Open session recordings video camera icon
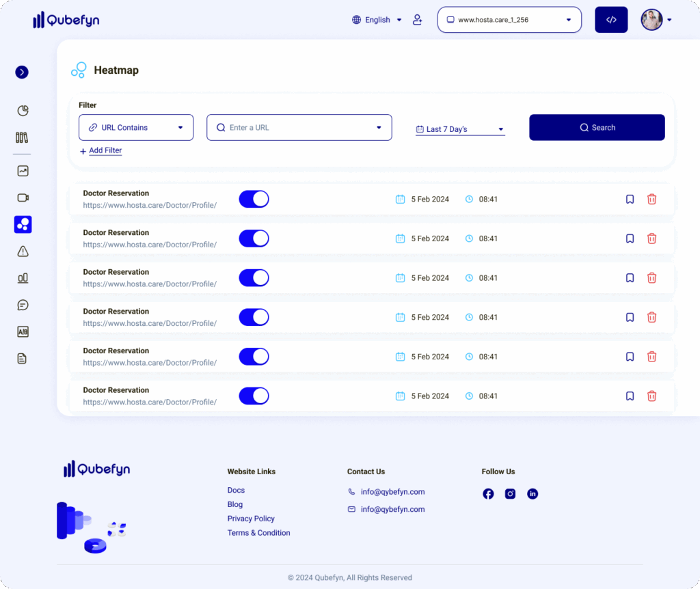Viewport: 700px width, 589px height. [23, 197]
